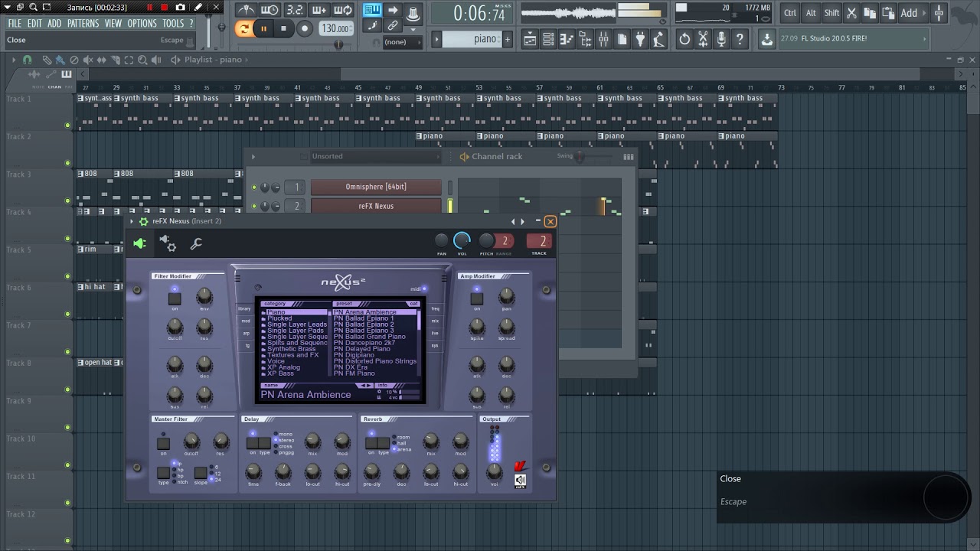This screenshot has width=980, height=551.
Task: Open the help question mark icon
Action: pyautogui.click(x=740, y=39)
